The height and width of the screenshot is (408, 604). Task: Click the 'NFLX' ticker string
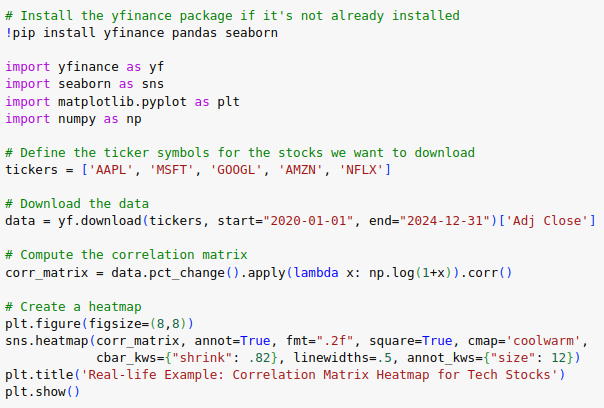[x=361, y=170]
